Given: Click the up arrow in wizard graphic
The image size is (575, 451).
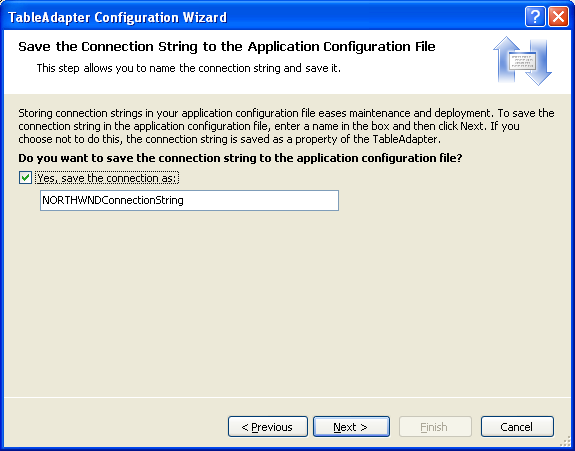Looking at the screenshot, I should click(x=506, y=59).
